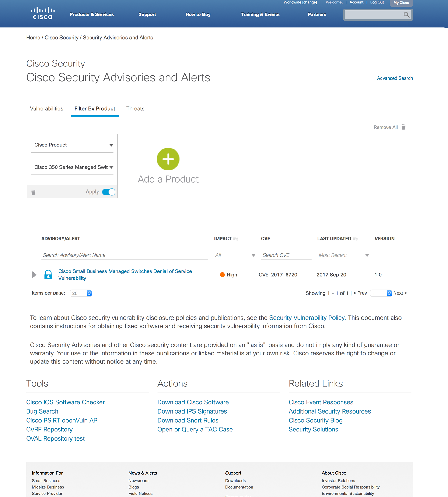Open OVAL Repository test link
Screen dimensions: 448x497
[55, 439]
